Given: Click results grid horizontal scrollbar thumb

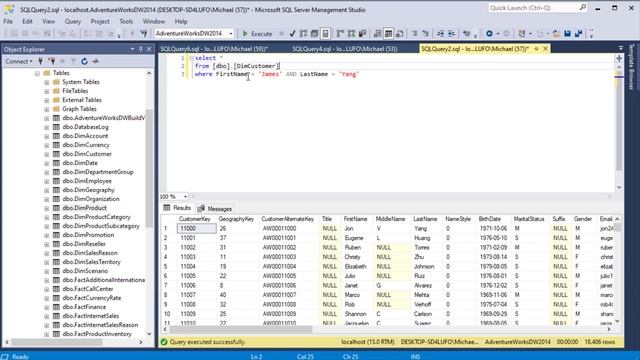Looking at the screenshot, I should point(241,329).
